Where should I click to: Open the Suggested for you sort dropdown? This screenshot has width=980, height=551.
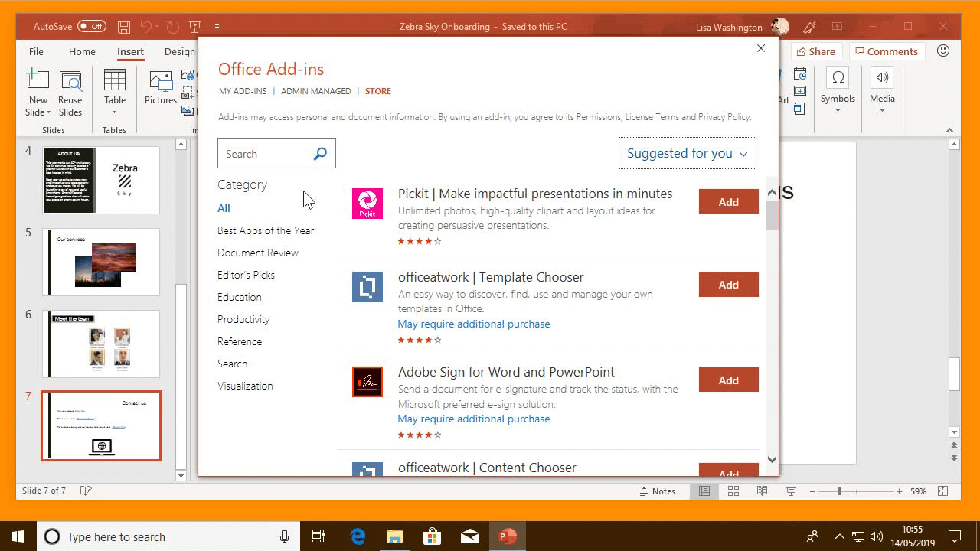[x=686, y=153]
